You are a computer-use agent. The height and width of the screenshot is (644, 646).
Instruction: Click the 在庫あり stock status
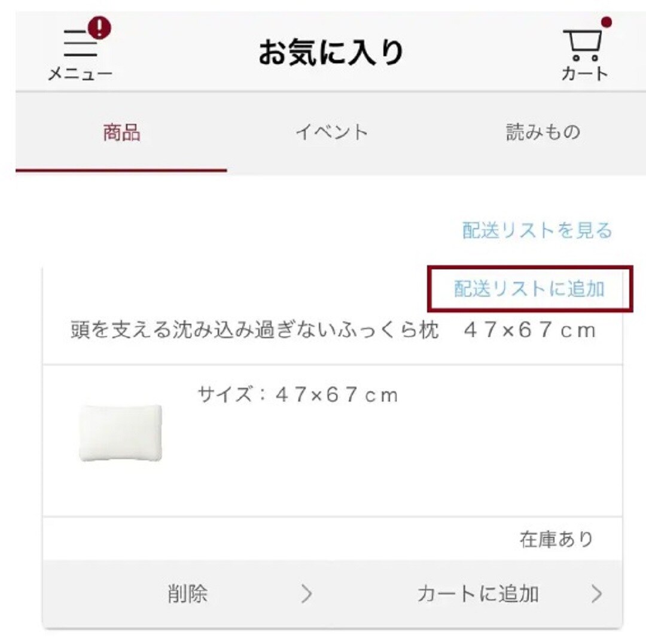click(556, 539)
